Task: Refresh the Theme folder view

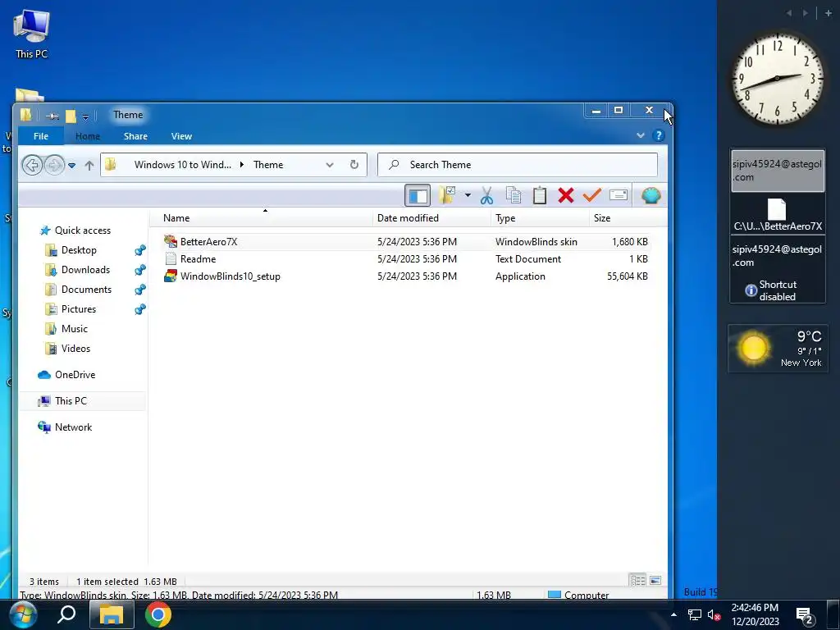Action: tap(354, 164)
